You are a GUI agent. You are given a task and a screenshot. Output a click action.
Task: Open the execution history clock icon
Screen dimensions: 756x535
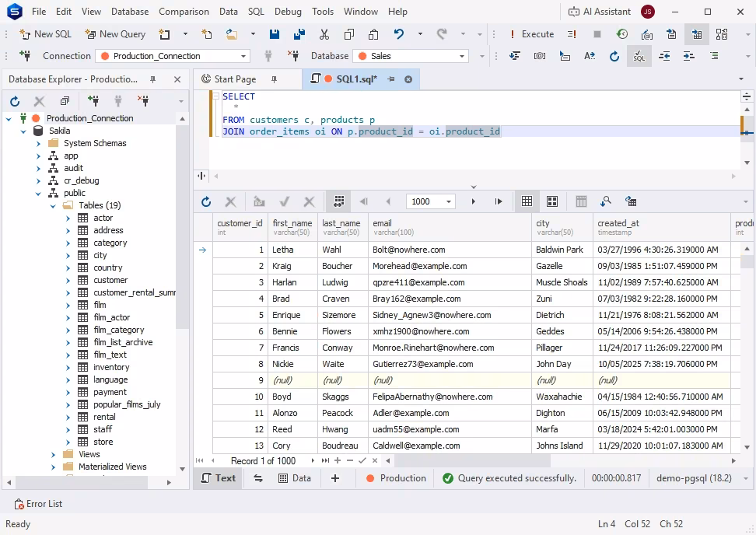622,34
